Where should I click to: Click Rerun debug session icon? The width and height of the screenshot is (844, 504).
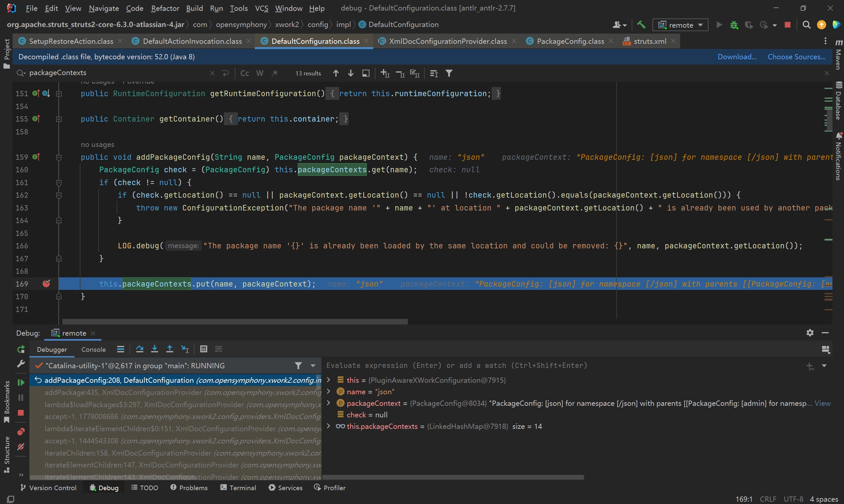point(21,349)
